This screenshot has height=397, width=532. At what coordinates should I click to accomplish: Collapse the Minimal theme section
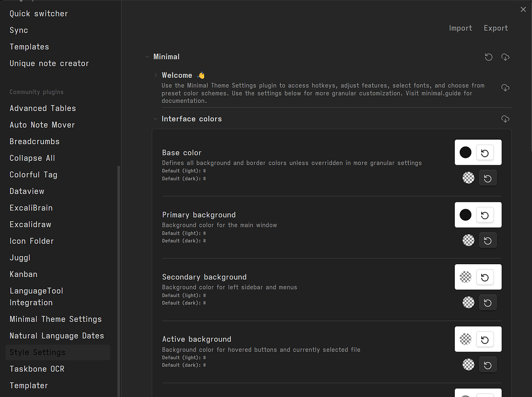click(x=148, y=57)
